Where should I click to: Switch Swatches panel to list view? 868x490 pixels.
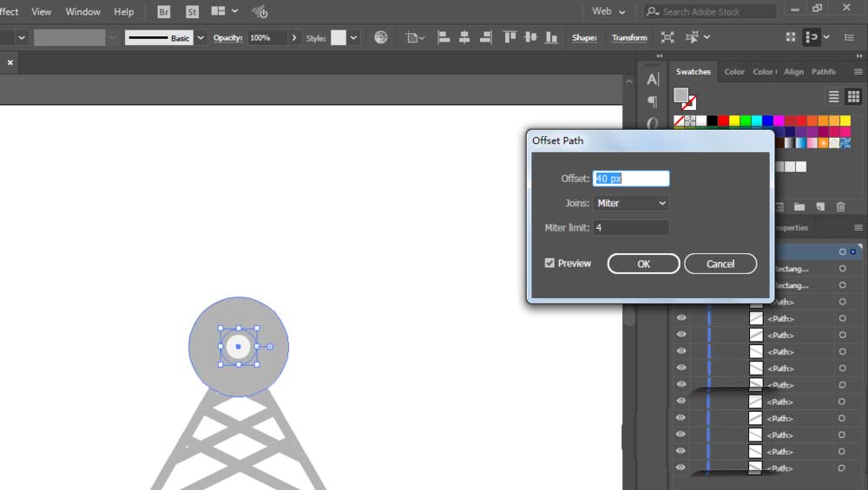point(833,96)
